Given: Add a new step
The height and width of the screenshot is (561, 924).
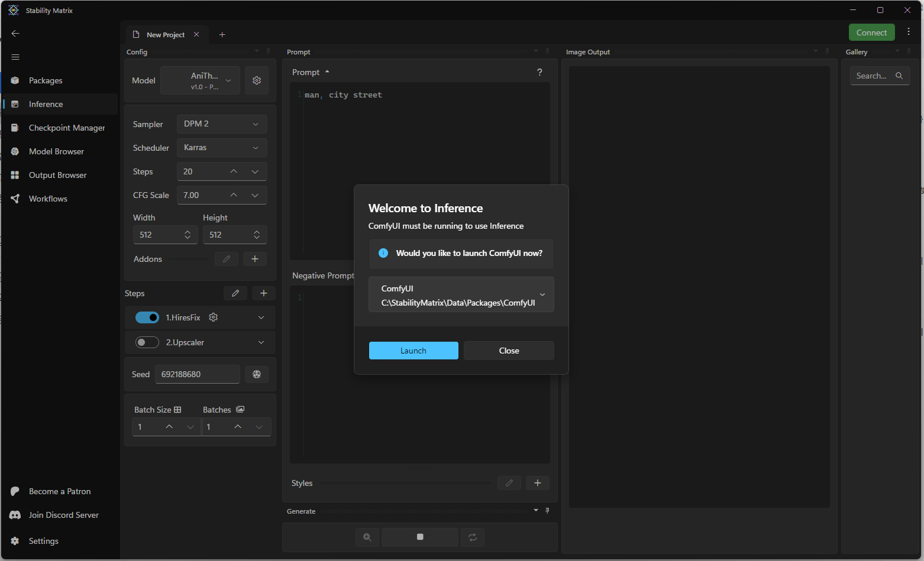Looking at the screenshot, I should pos(264,293).
